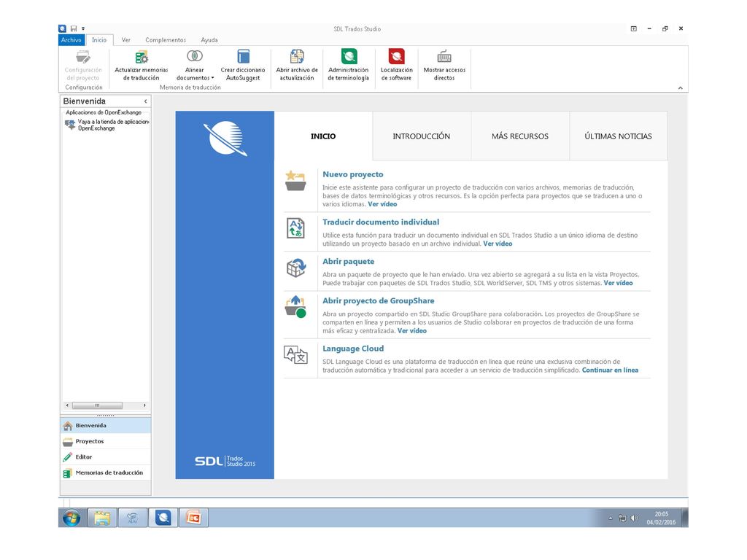Open the Abrir paquete link

click(348, 262)
